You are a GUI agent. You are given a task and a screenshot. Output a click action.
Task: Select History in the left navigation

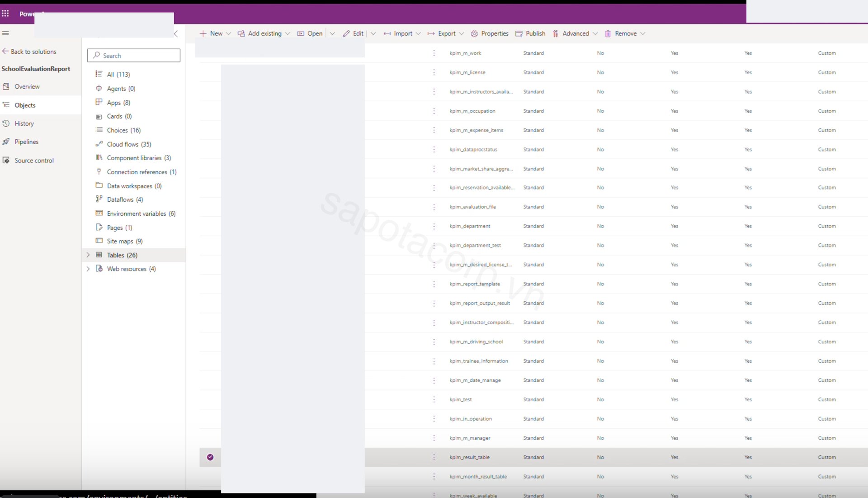point(41,123)
